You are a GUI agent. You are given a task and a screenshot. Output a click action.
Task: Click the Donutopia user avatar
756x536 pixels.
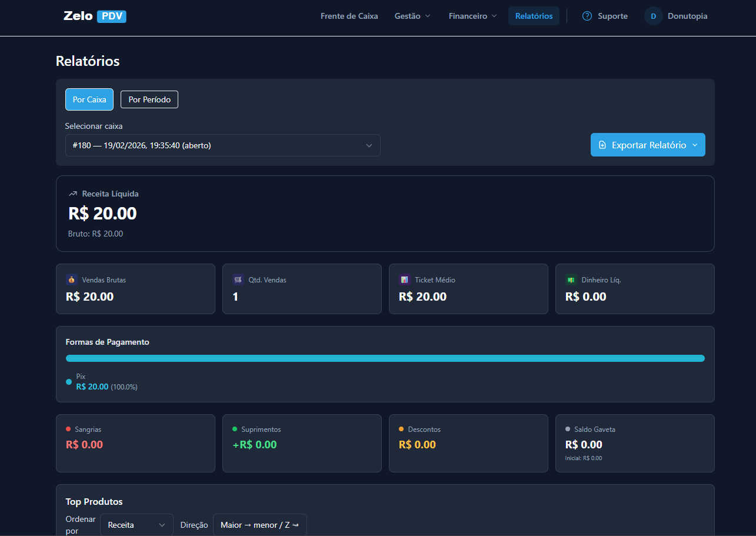653,16
